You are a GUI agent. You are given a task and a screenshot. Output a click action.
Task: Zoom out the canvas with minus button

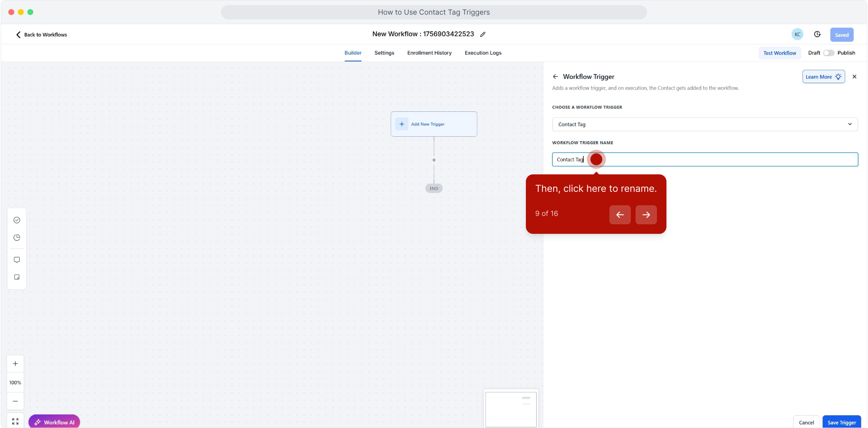click(15, 401)
